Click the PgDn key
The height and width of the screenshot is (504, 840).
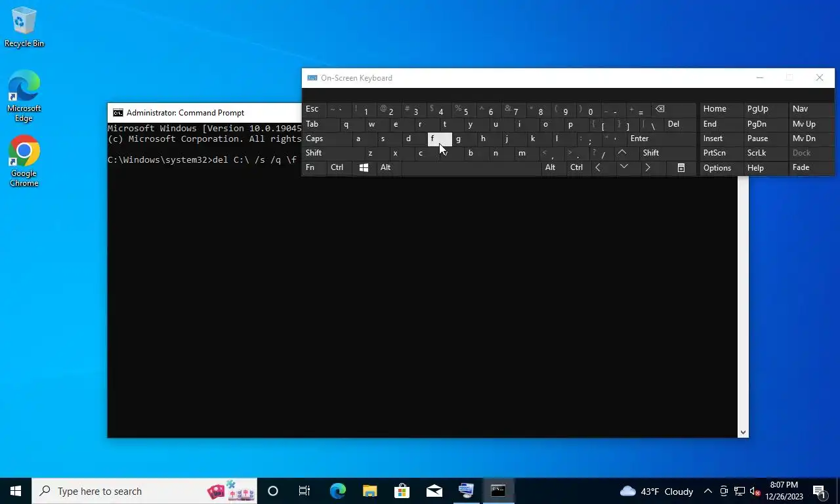point(765,124)
